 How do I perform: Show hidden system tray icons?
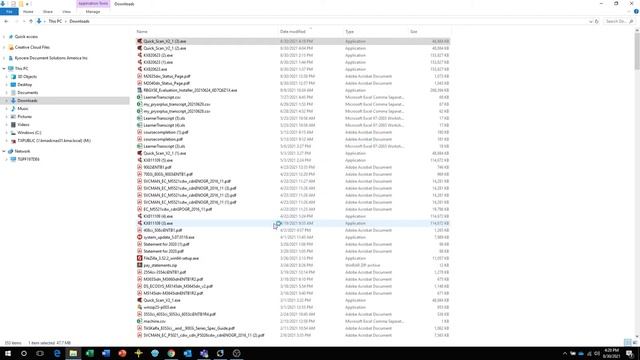coord(565,353)
